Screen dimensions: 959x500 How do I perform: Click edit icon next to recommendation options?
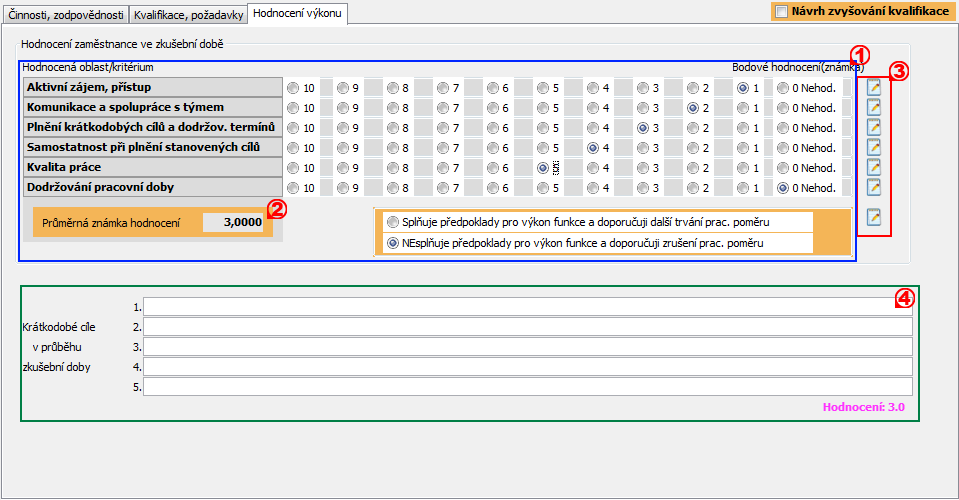click(x=873, y=216)
